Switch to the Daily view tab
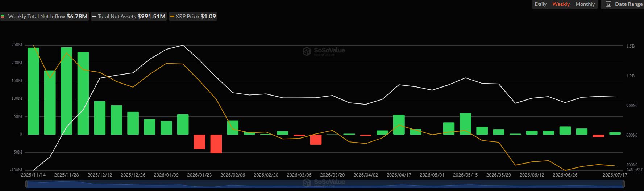Image resolution: width=644 pixels, height=191 pixels. point(540,4)
